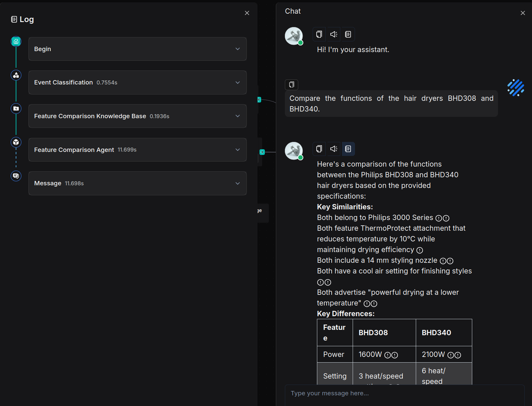This screenshot has width=532, height=406.
Task: Open log for the greeting message
Action: tap(348, 34)
